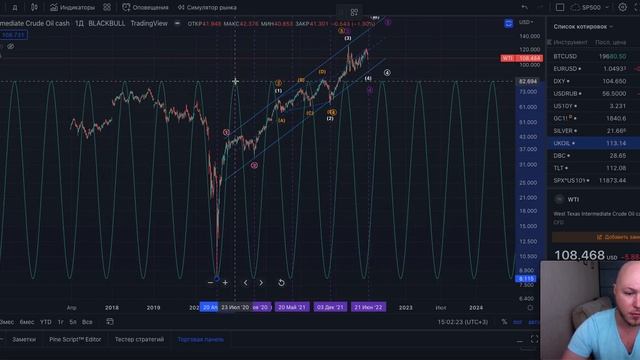Open Оповещения alerts dialog

click(145, 7)
